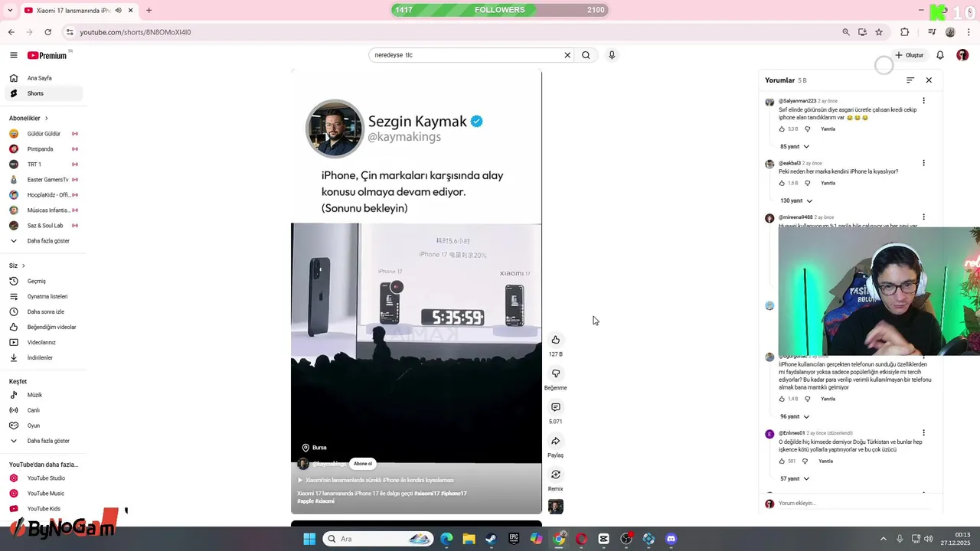The height and width of the screenshot is (551, 980).
Task: Reply Yanıtla to @Salyanman223 comment
Action: click(x=828, y=129)
